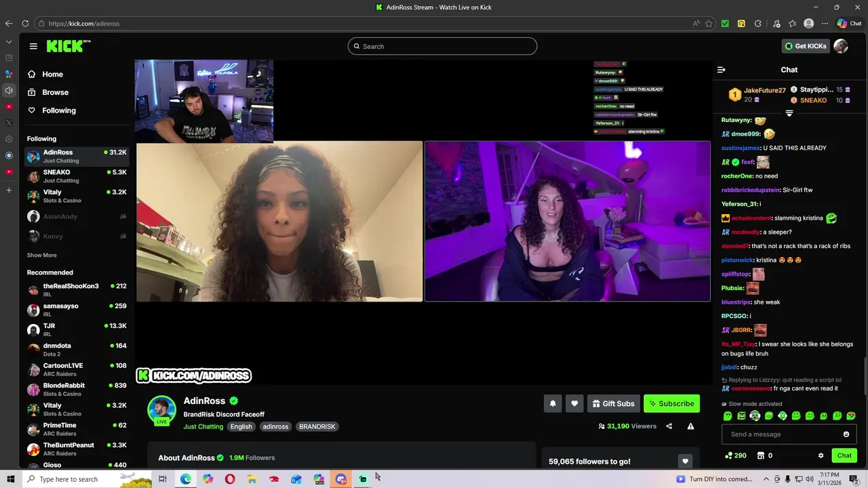Viewport: 868px width, 488px height.
Task: Click the green Subscribe button
Action: 671,403
